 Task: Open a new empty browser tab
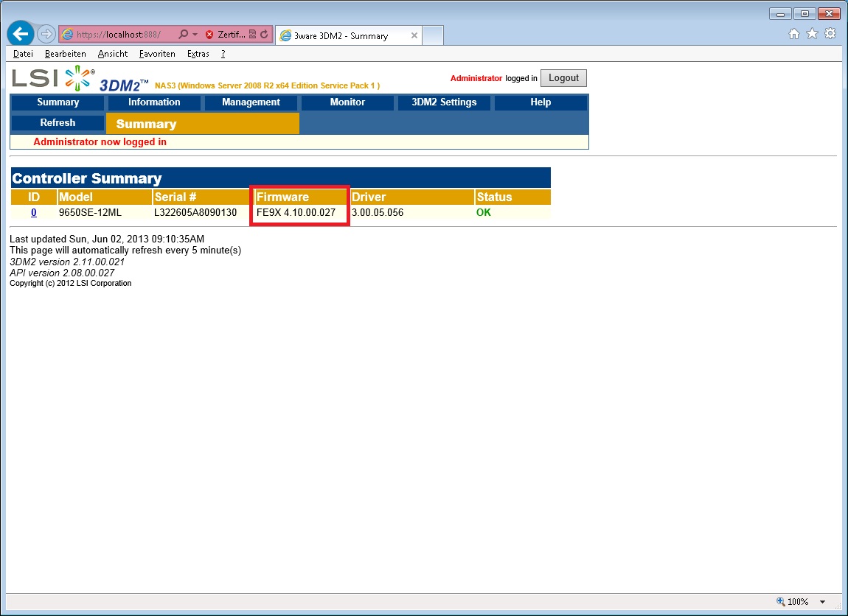click(x=433, y=35)
